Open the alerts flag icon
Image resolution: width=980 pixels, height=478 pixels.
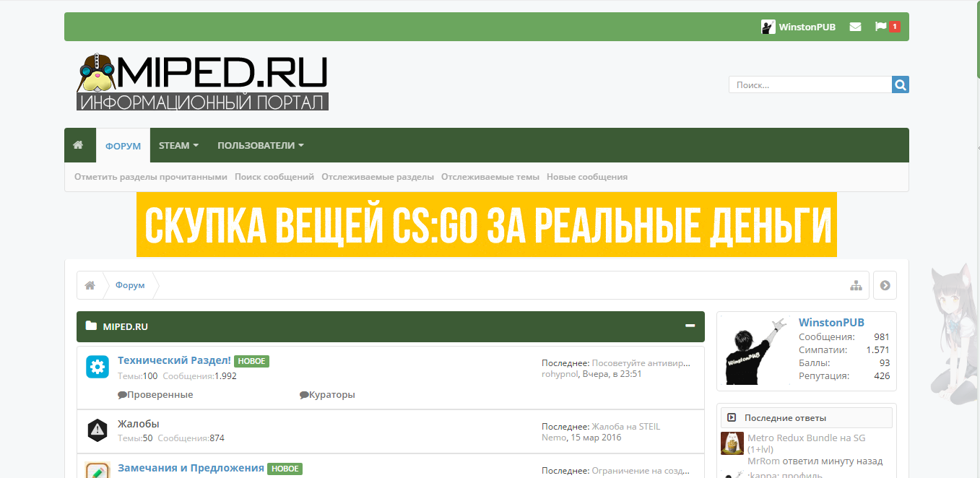click(880, 27)
